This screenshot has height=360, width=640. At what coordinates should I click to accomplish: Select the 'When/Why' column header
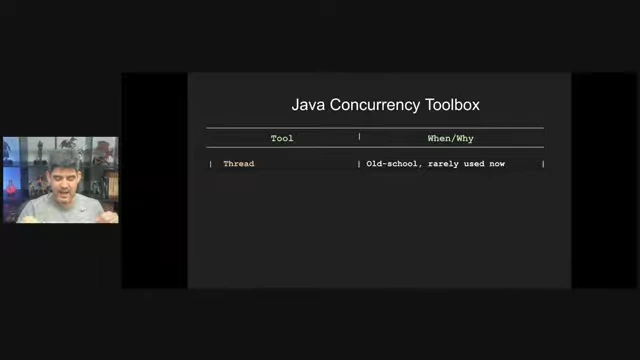[x=451, y=138]
